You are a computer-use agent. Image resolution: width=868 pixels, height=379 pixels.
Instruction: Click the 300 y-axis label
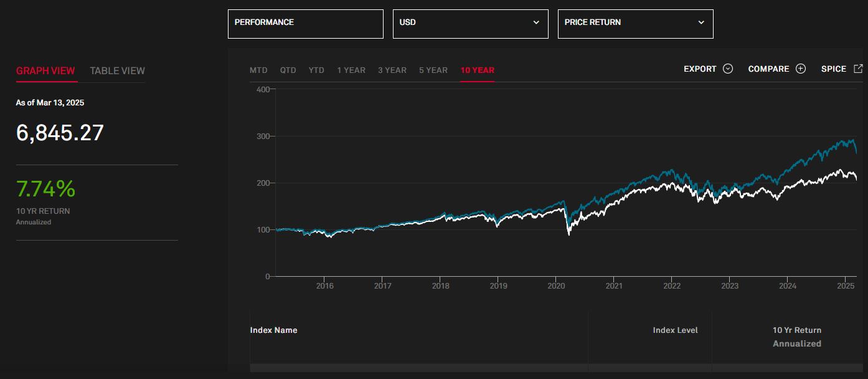(x=263, y=137)
